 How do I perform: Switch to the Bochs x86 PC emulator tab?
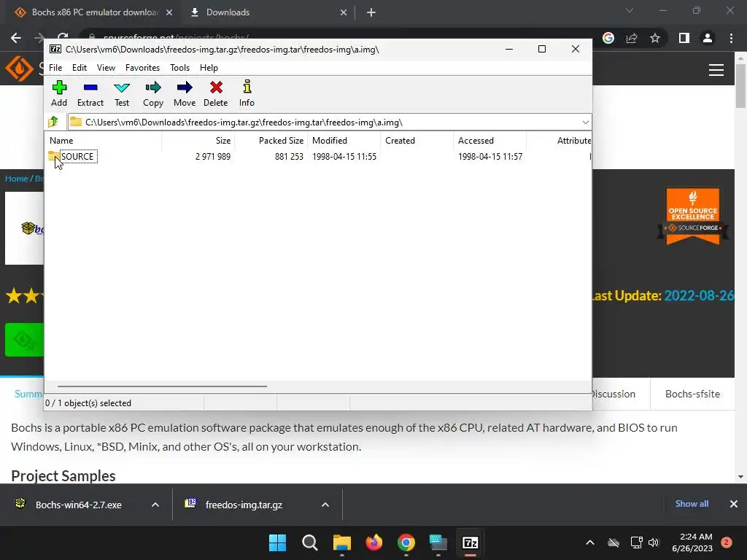[94, 12]
